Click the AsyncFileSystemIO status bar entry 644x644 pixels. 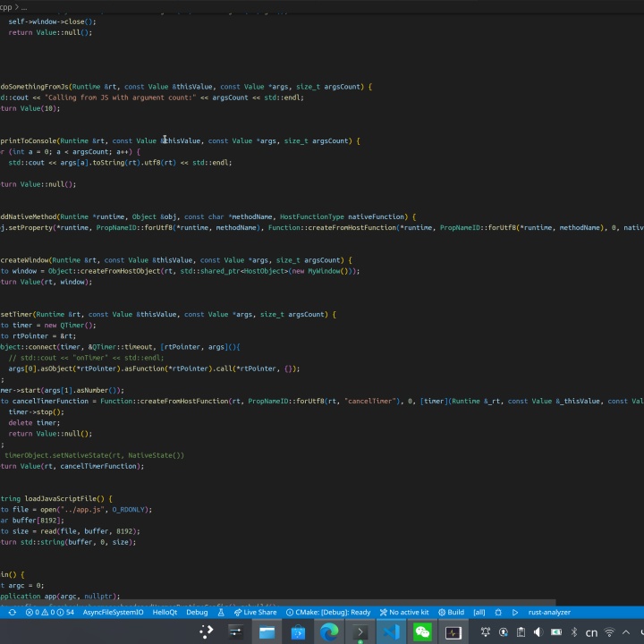(x=113, y=612)
